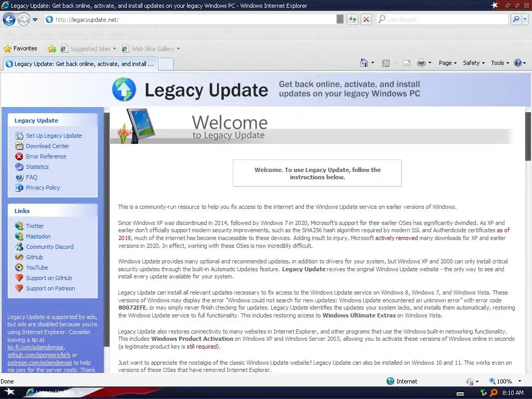Screen dimensions: 532x399
Task: Click the sidebar panel vertical scrollbar
Action: click(x=107, y=229)
